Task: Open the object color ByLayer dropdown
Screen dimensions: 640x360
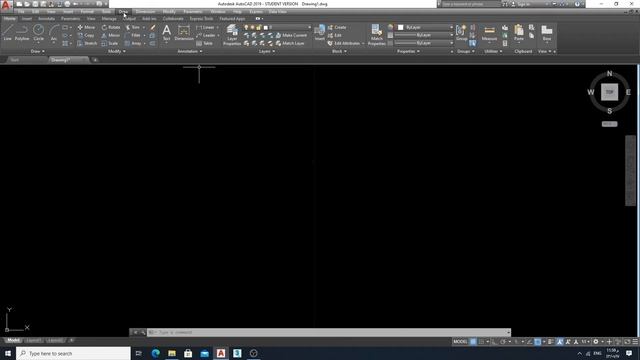Action: point(451,27)
